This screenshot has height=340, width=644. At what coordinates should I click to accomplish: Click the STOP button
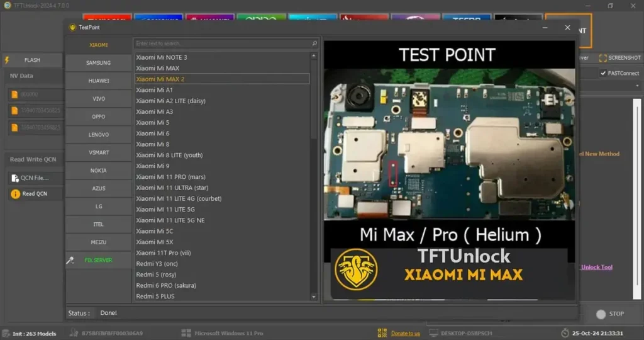610,314
